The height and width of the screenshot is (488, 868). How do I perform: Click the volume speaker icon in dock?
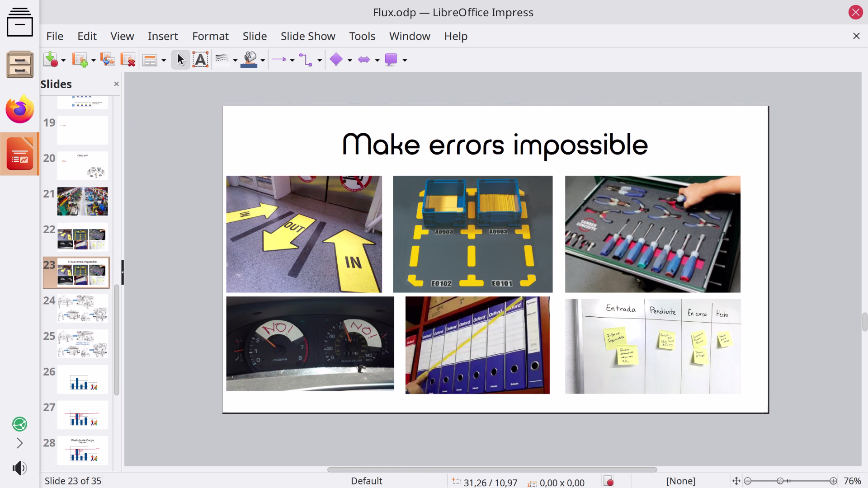coord(19,468)
